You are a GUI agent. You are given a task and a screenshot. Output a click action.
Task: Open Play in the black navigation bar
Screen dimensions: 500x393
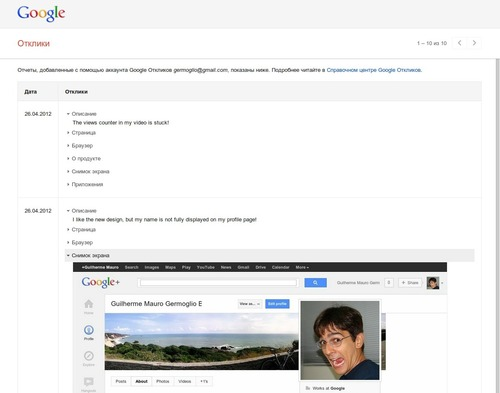point(186,267)
